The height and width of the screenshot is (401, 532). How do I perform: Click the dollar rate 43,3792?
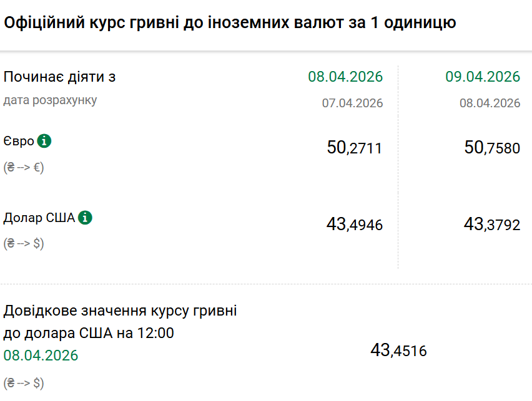492,225
